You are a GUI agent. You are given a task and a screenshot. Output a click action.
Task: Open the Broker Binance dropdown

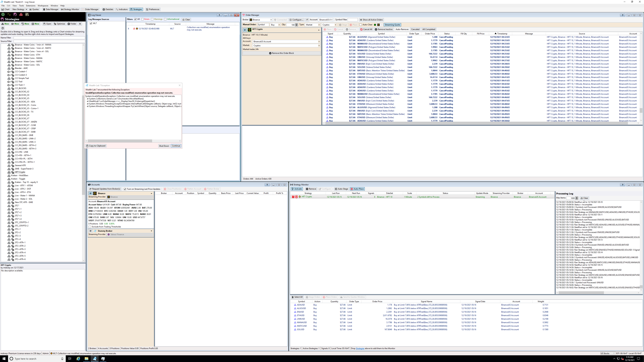(x=271, y=20)
